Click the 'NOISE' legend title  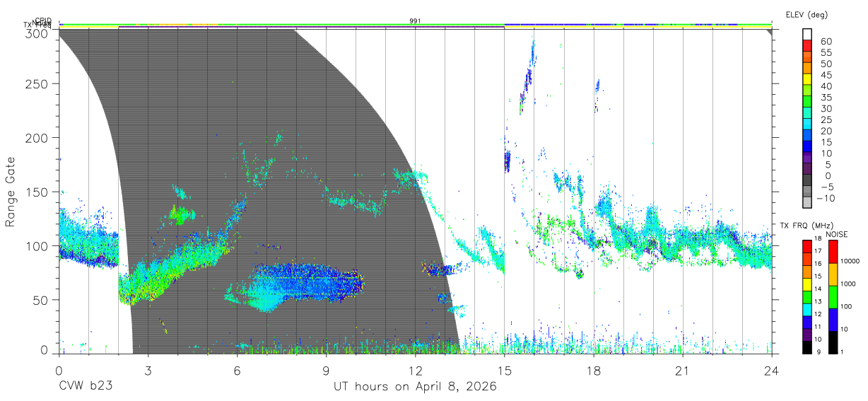pyautogui.click(x=836, y=234)
